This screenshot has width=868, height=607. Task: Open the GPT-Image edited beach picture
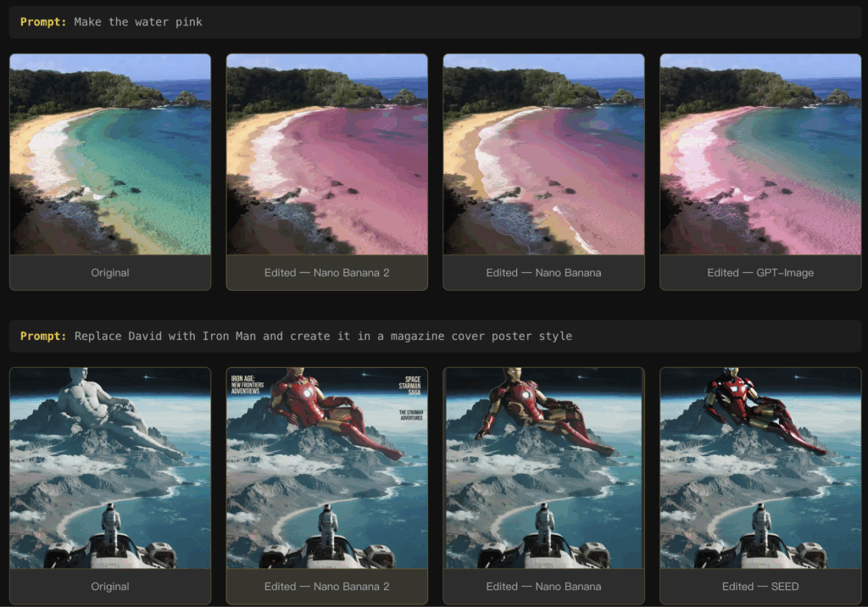pyautogui.click(x=760, y=154)
